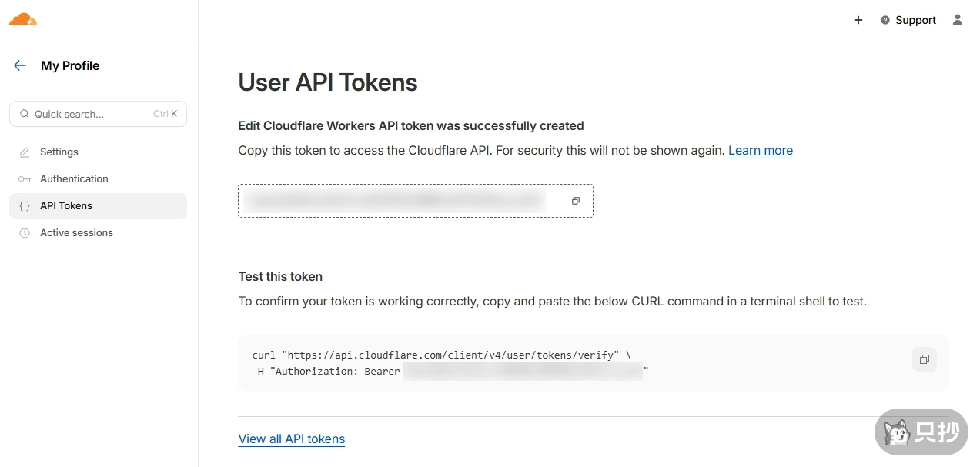Click the plus icon in top bar
The width and height of the screenshot is (980, 467).
(858, 20)
